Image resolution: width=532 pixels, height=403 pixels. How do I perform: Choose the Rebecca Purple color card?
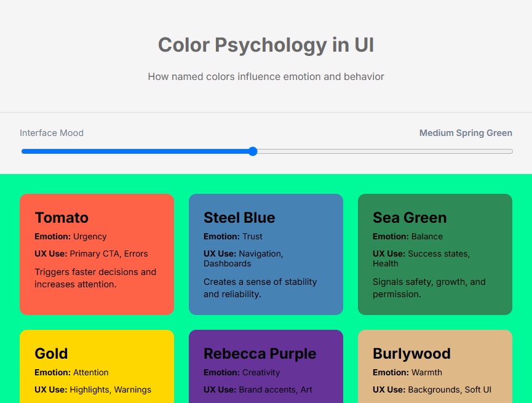pyautogui.click(x=266, y=366)
